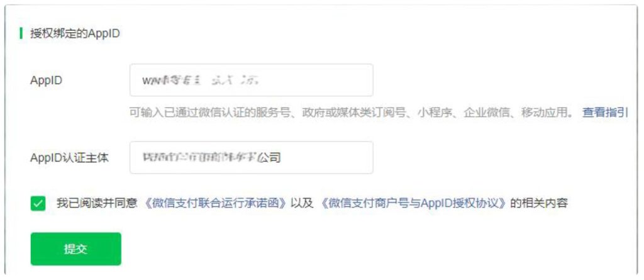Screen dimensions: 644x280
Task: Select the 授权绑定的AppID section heading
Action: [75, 34]
